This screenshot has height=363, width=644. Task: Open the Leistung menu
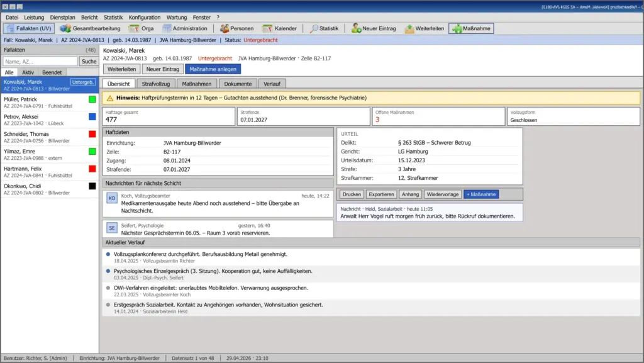point(34,17)
